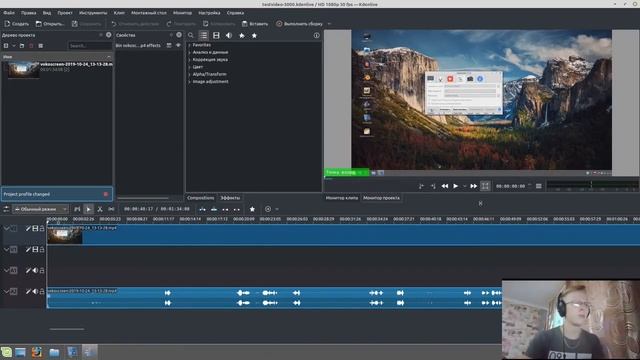Click monitor set zone out icon
The width and height of the screenshot is (640, 360).
433,186
